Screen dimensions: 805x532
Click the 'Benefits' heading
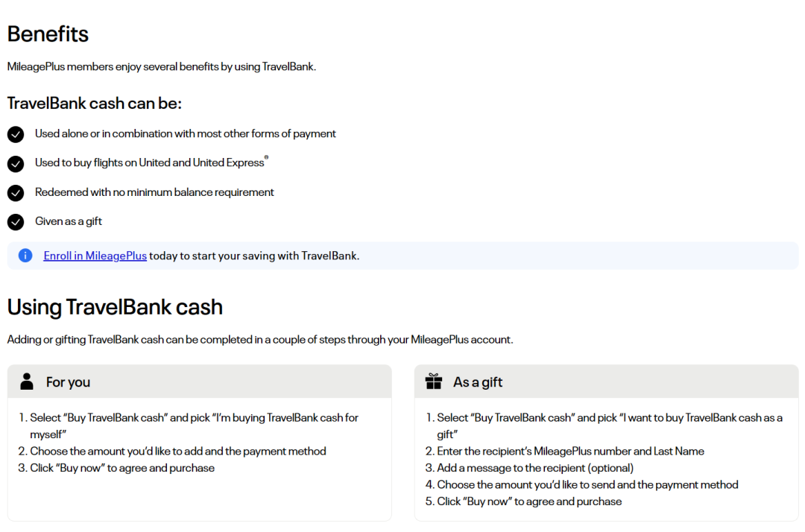[x=48, y=34]
